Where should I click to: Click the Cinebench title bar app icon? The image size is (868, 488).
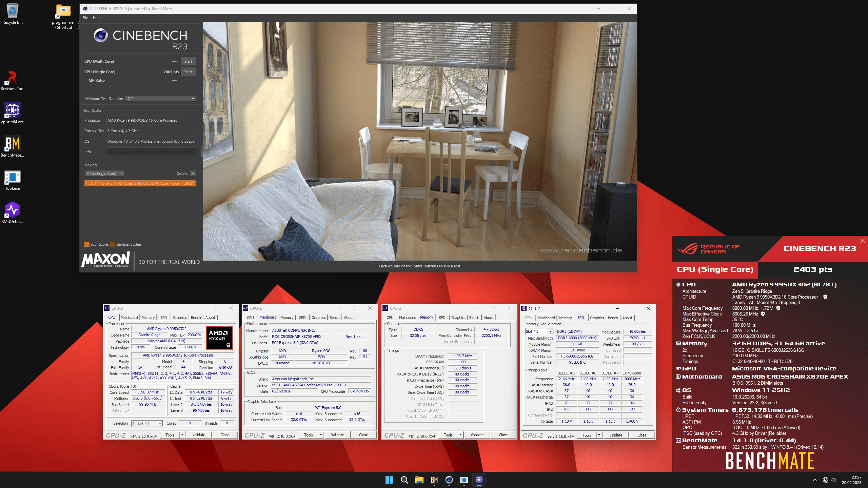[x=85, y=9]
